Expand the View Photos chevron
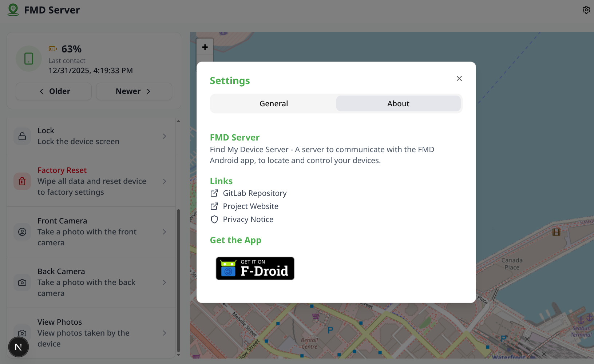This screenshot has width=594, height=364. click(165, 333)
